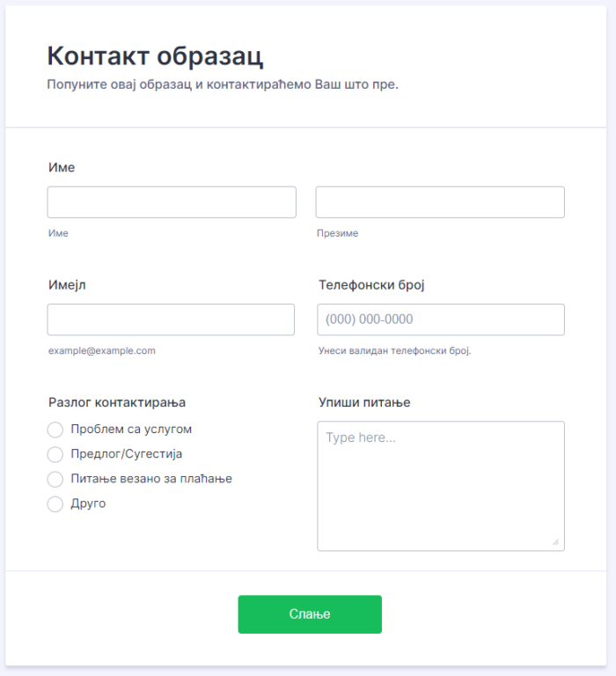Focus the Презиме last name field
This screenshot has height=676, width=616.
(440, 202)
